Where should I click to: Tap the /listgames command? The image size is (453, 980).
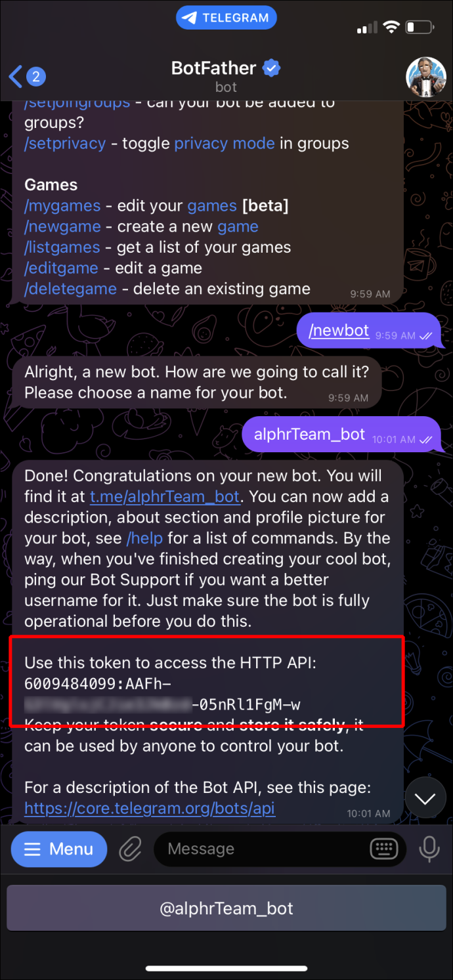tap(62, 247)
